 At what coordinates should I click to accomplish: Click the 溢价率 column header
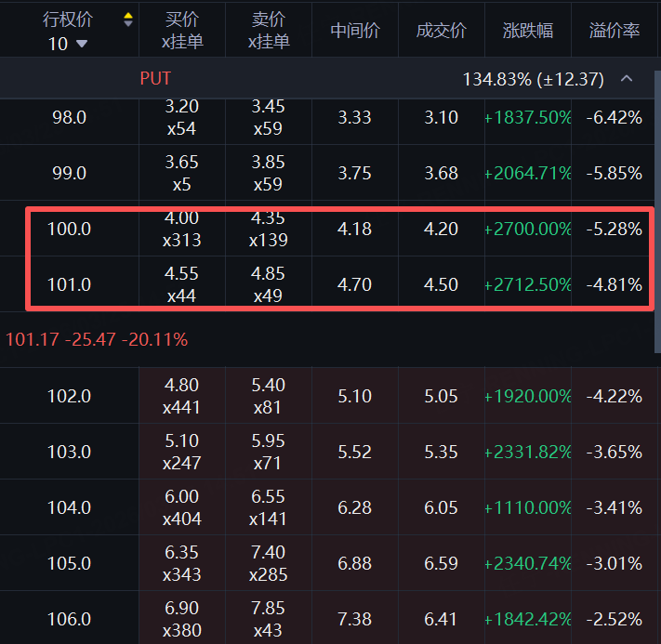pos(615,31)
